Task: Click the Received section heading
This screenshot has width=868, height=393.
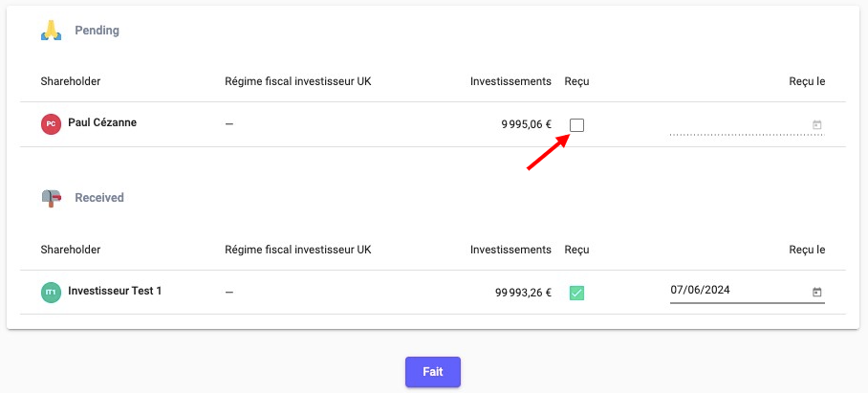Action: 99,198
